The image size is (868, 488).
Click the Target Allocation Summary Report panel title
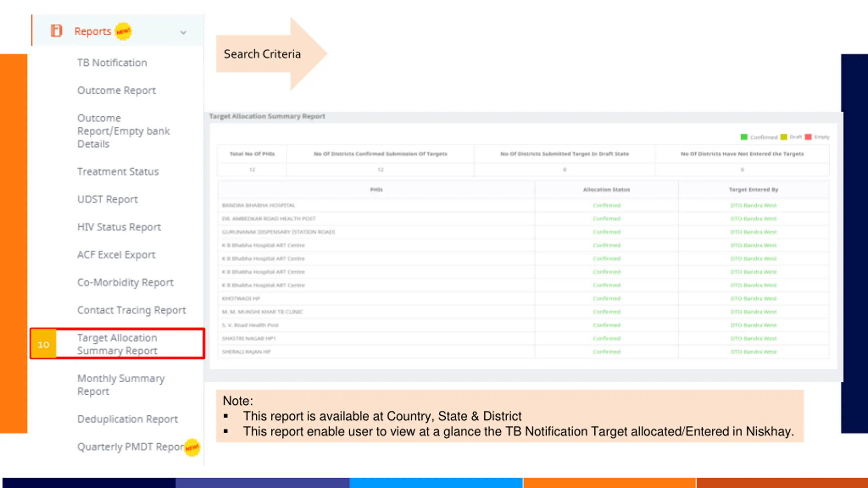[267, 116]
